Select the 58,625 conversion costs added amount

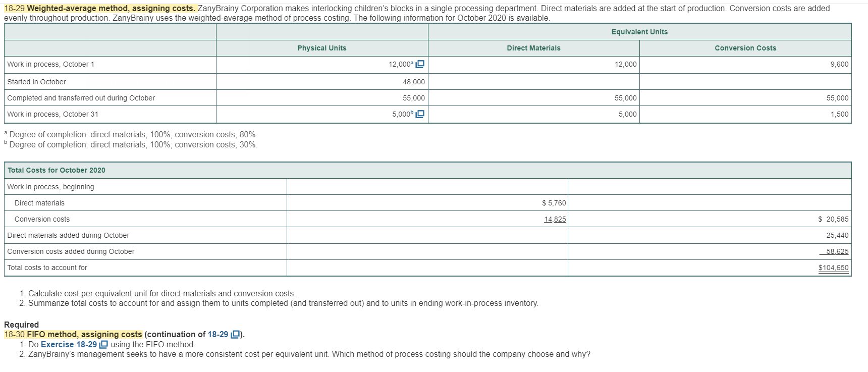click(x=837, y=251)
